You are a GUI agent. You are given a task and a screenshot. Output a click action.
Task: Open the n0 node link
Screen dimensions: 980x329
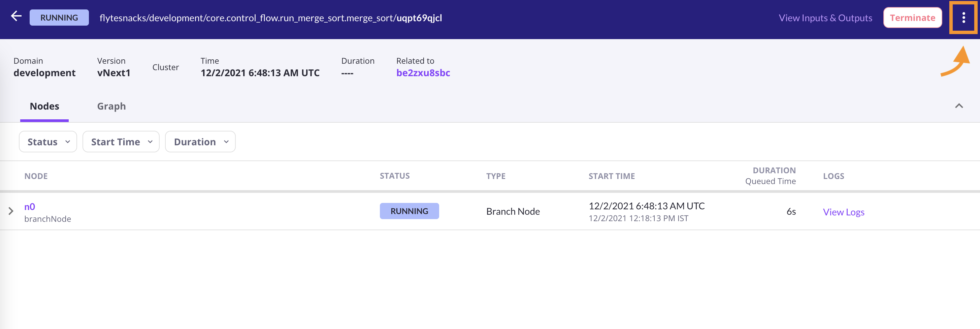click(30, 206)
